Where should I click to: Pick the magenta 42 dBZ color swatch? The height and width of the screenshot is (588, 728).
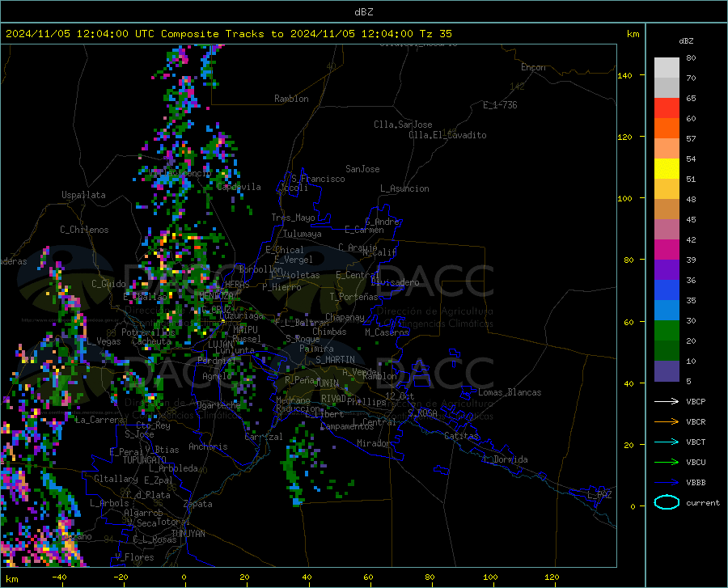[x=667, y=250]
